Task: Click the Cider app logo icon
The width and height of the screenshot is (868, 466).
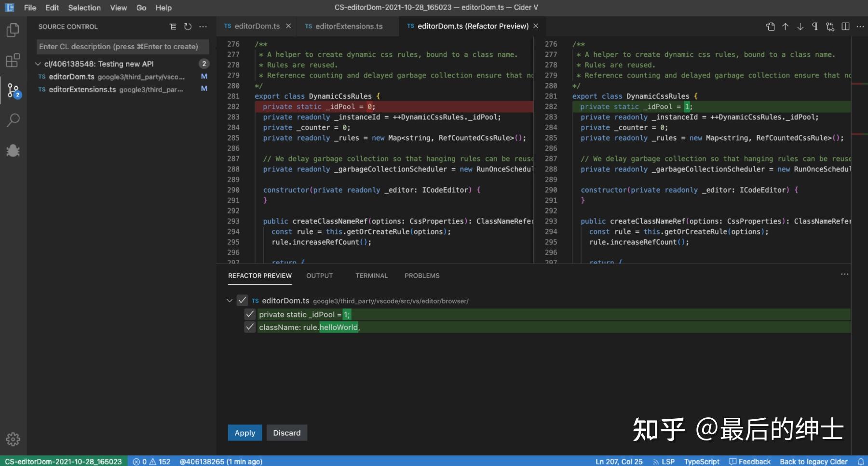Action: [x=9, y=7]
